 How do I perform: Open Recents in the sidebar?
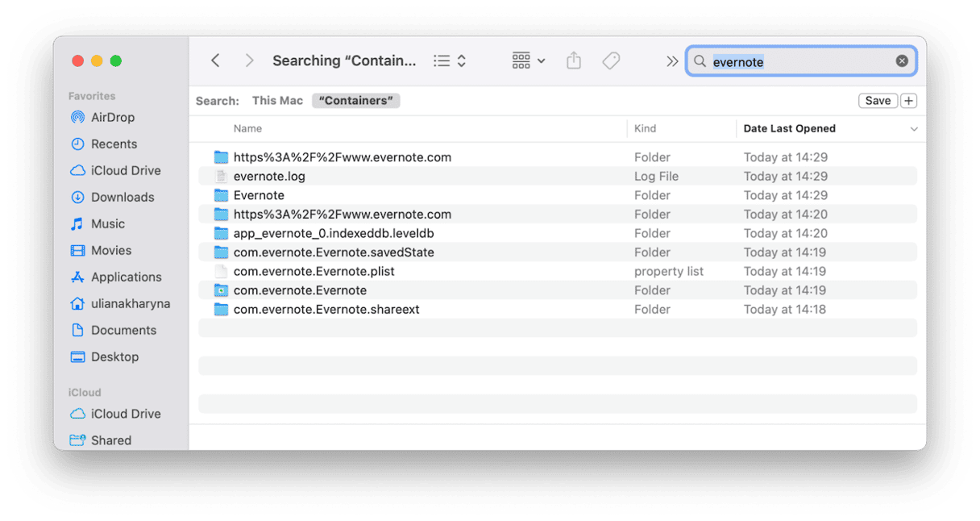coord(114,144)
